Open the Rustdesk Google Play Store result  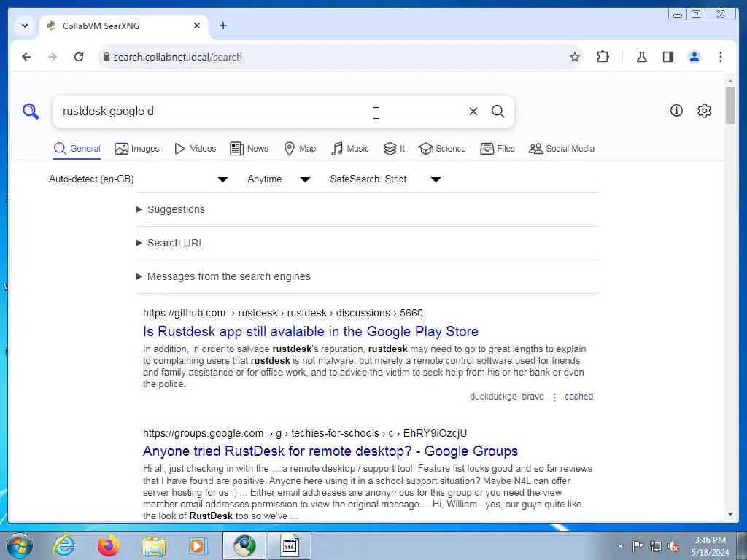tap(311, 332)
